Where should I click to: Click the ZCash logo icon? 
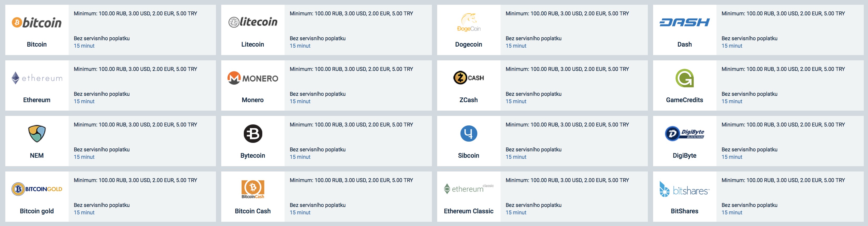point(469,78)
